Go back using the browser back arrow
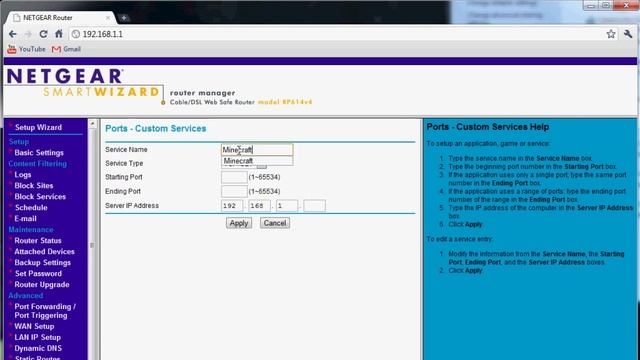This screenshot has width=640, height=360. [13, 34]
